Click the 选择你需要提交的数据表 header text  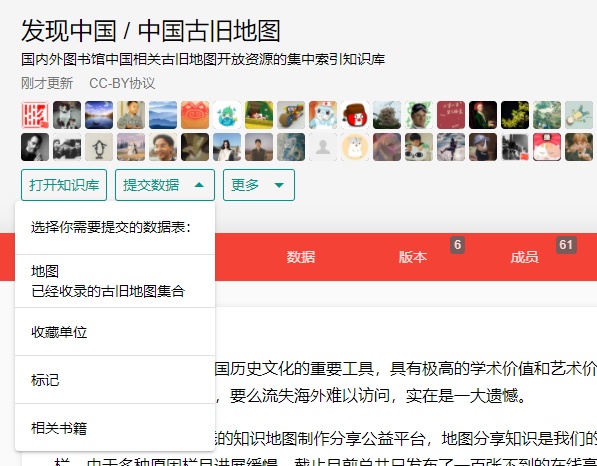coord(110,227)
